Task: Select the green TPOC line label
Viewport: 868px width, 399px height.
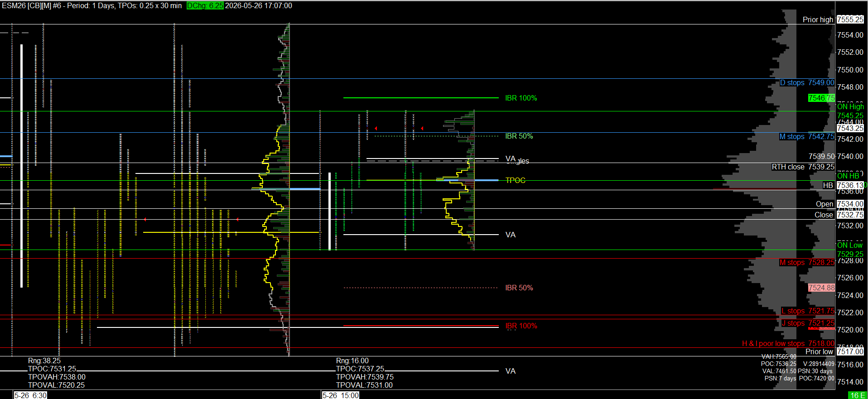Action: coord(515,180)
